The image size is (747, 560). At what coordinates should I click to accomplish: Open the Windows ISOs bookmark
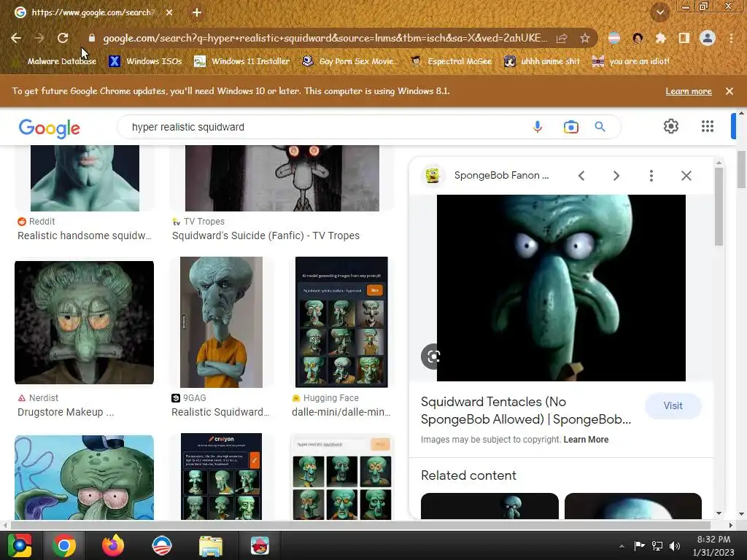point(145,61)
